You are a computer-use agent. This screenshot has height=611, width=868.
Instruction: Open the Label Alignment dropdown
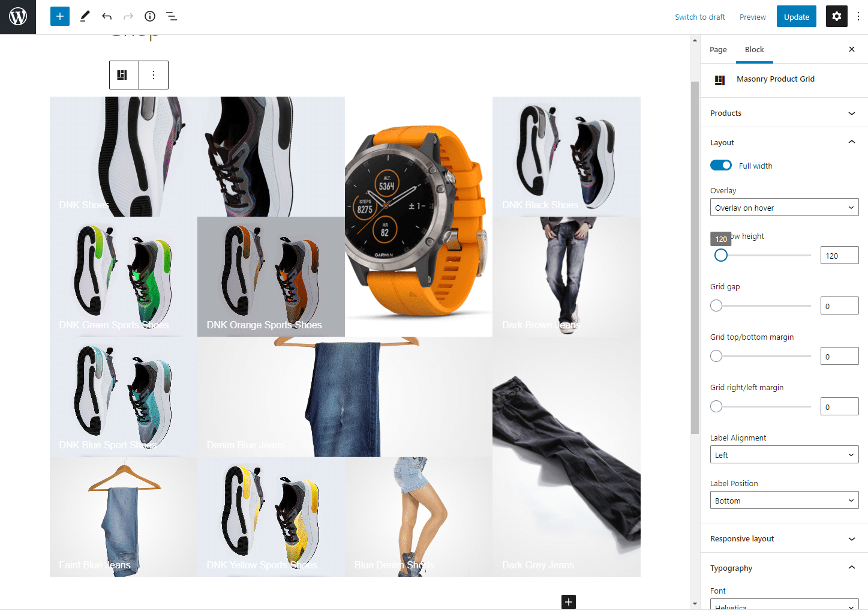(x=784, y=455)
